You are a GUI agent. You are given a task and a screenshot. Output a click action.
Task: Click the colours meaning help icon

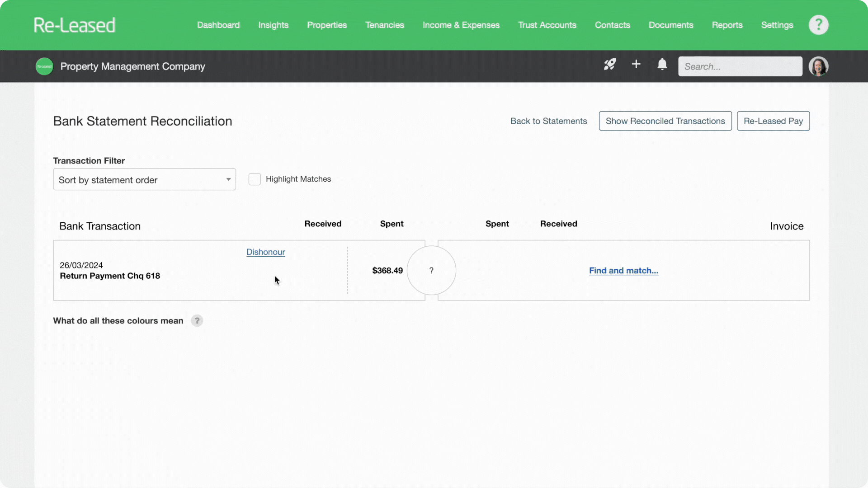pyautogui.click(x=197, y=321)
